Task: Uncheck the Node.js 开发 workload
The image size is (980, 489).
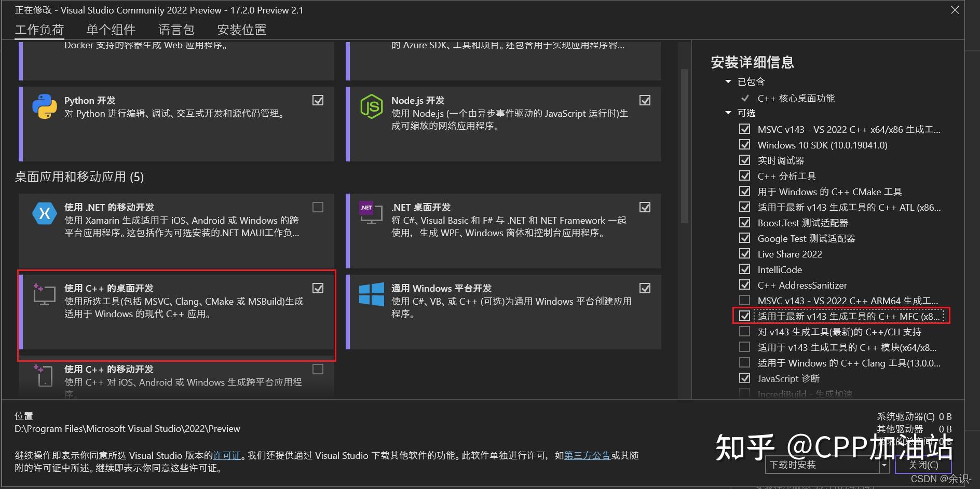Action: pyautogui.click(x=645, y=100)
